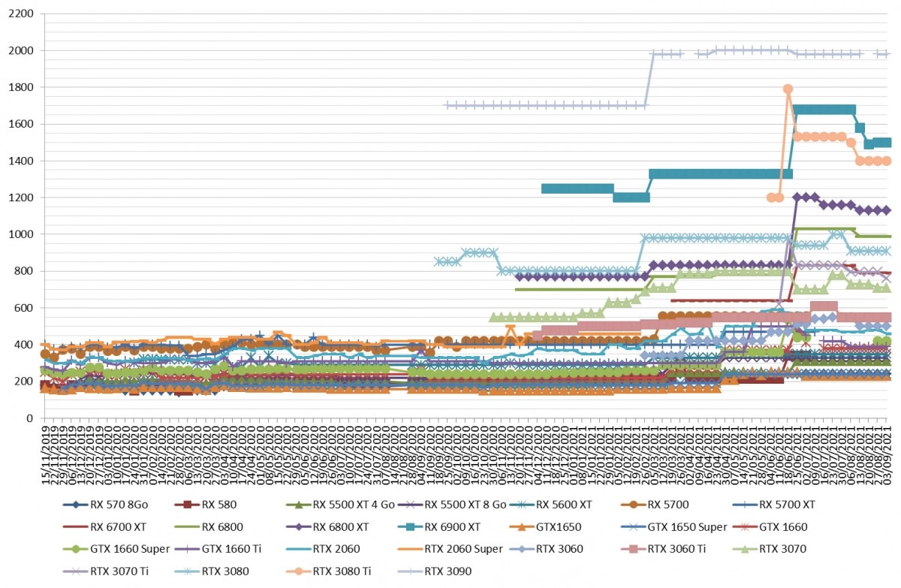This screenshot has height=588, width=901.
Task: Select the x-axis date 01/05/2020
Action: tap(261, 454)
